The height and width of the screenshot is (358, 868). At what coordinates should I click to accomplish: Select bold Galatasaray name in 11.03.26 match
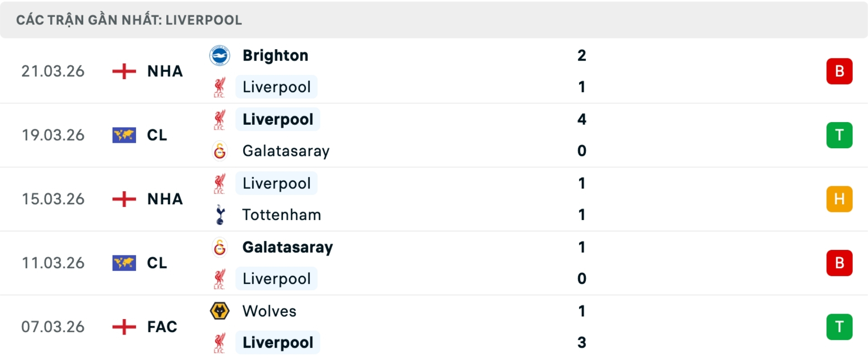tap(288, 247)
